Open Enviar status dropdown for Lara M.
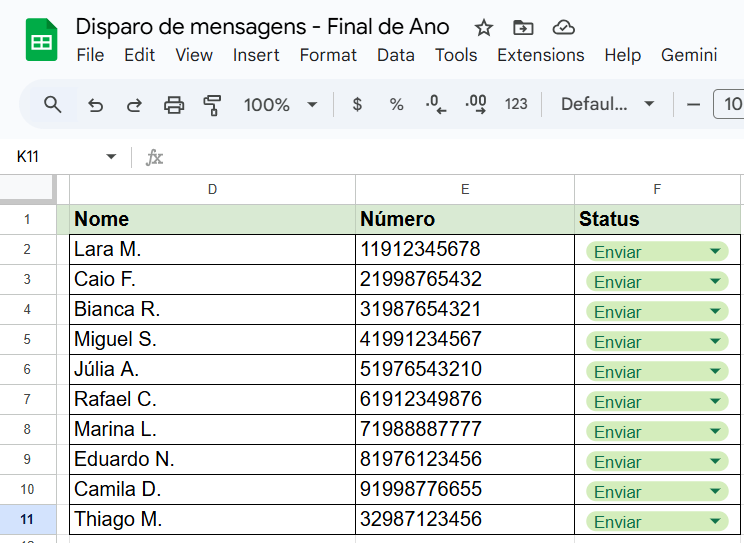Image resolution: width=744 pixels, height=543 pixels. pyautogui.click(x=715, y=252)
